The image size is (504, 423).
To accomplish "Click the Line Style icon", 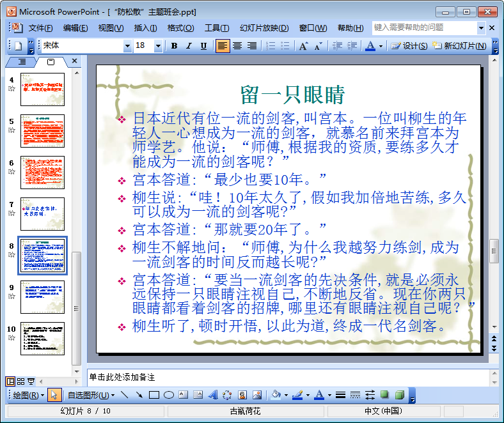I will (340, 396).
